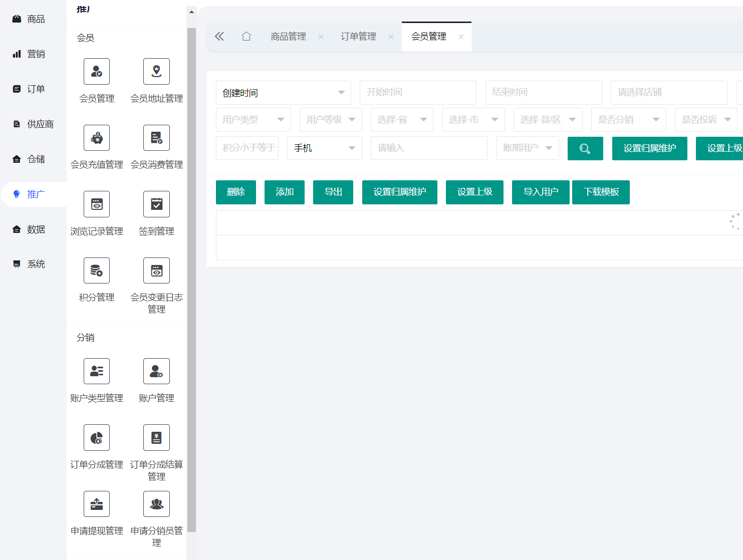Viewport: 743px width, 560px height.
Task: Click 设置归属维护 beside the search button
Action: click(650, 148)
